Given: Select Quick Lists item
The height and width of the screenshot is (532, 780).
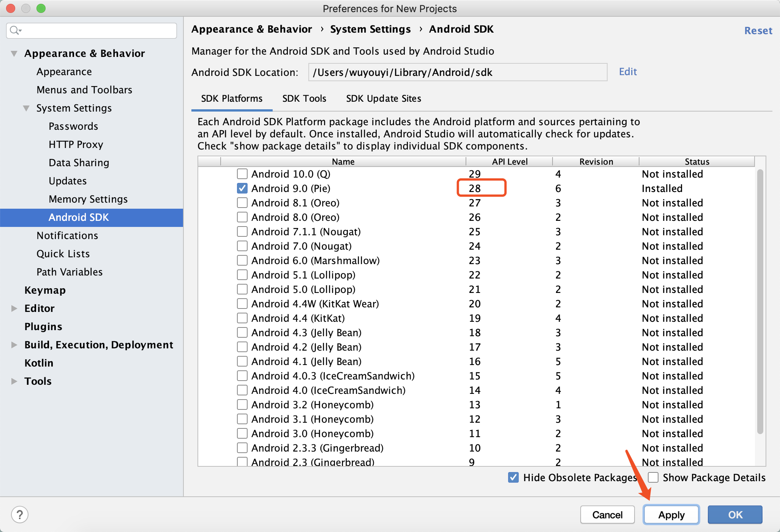Looking at the screenshot, I should point(63,254).
